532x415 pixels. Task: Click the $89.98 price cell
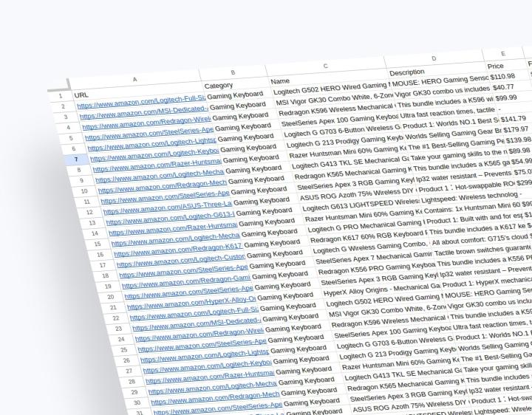(519, 151)
